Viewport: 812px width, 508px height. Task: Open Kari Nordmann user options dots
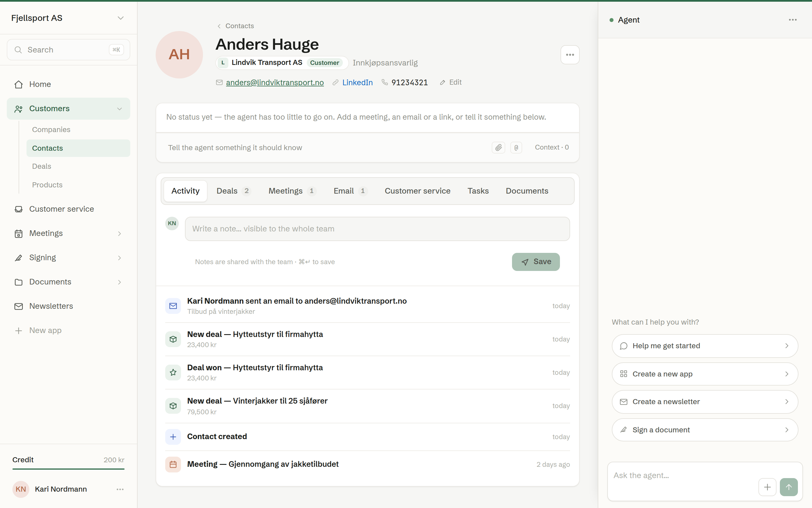pos(120,489)
